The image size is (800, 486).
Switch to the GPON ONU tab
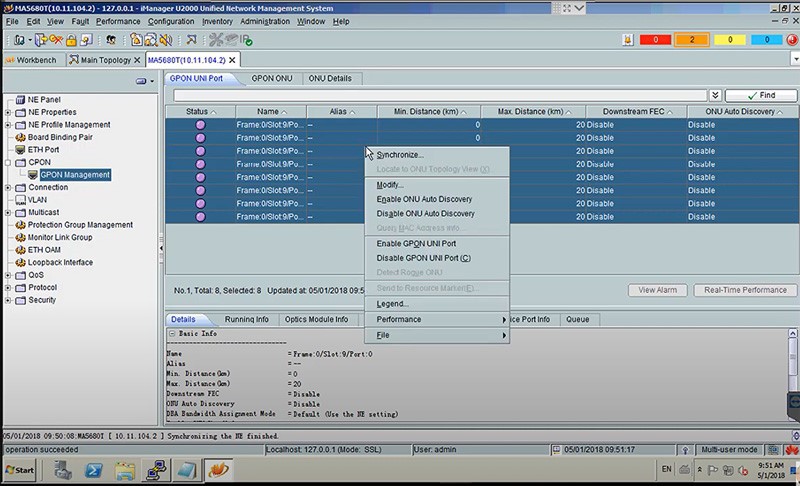(271, 79)
